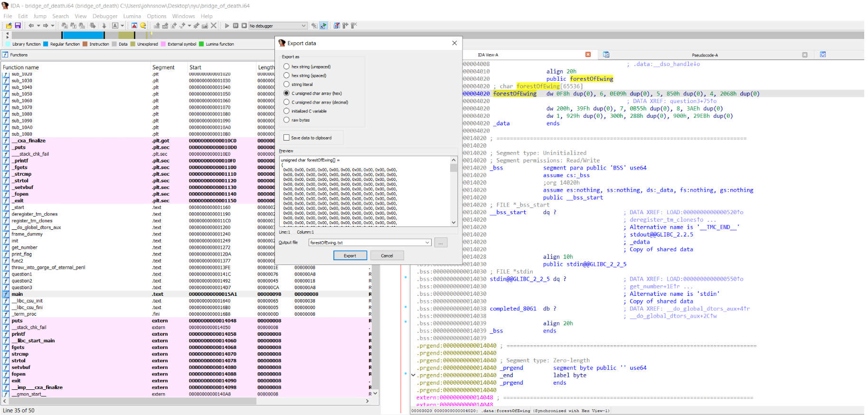Open the No debugger dropdown
This screenshot has height=415, width=868.
coord(278,26)
